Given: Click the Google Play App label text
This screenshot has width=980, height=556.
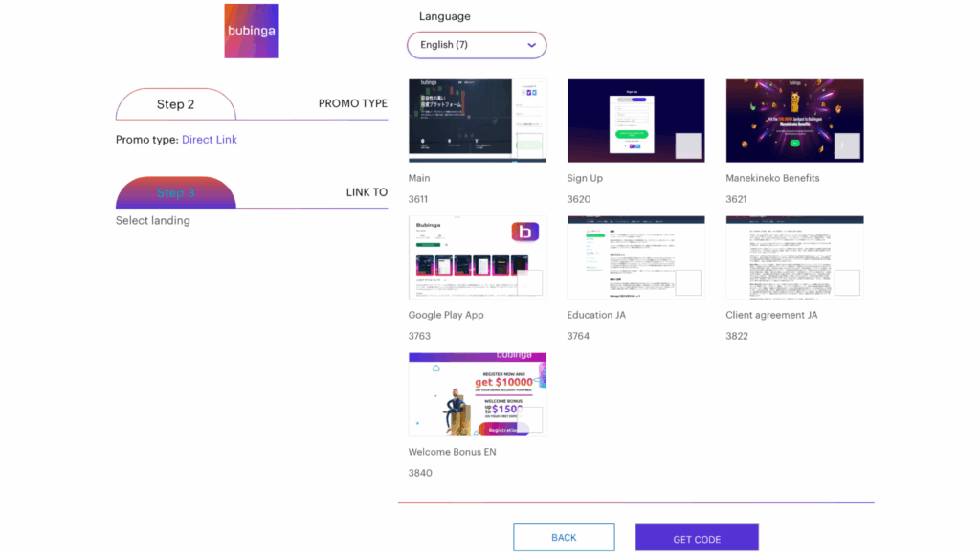Looking at the screenshot, I should [x=446, y=315].
